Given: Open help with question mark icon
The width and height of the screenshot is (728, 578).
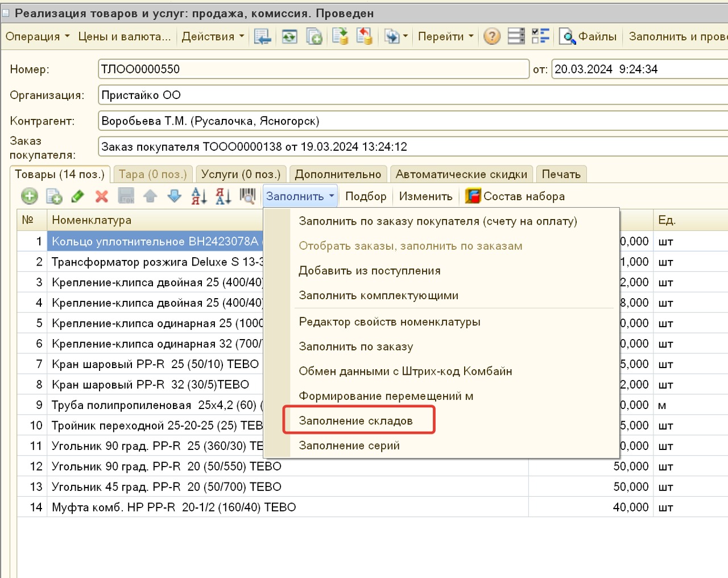Looking at the screenshot, I should (x=492, y=36).
